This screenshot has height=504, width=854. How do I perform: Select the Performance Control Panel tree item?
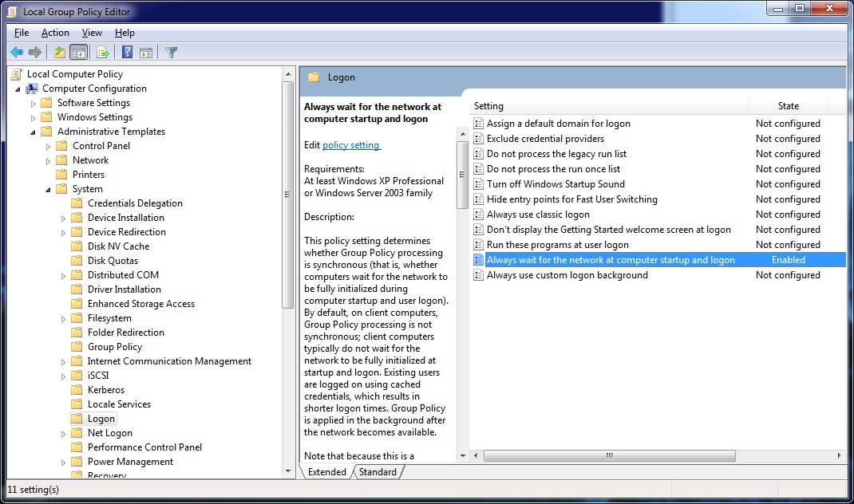click(x=144, y=447)
